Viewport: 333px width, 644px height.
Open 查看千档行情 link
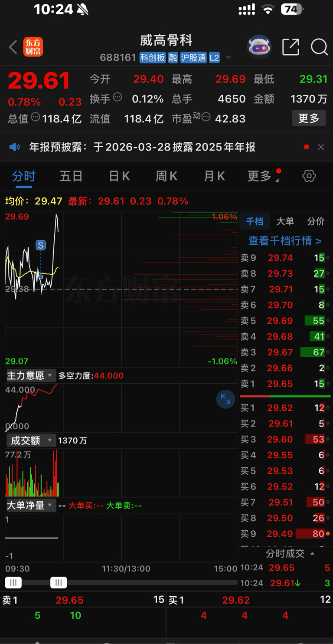coord(285,240)
